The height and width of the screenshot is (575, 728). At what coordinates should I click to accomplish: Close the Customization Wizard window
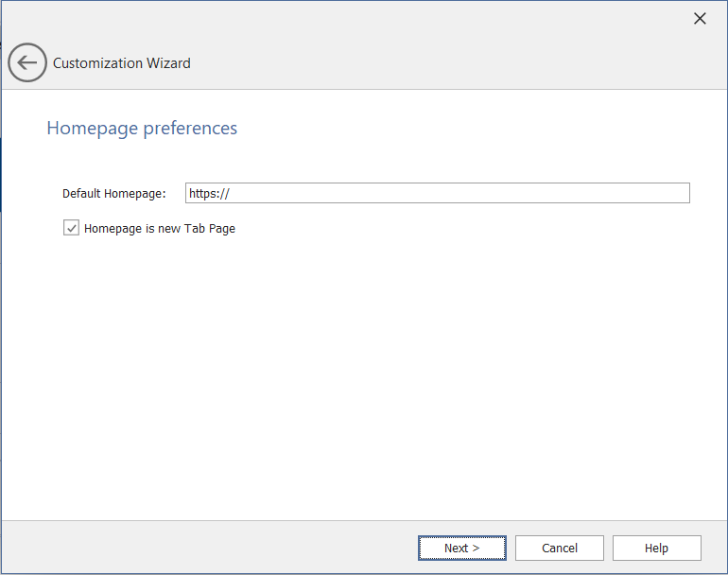click(700, 19)
